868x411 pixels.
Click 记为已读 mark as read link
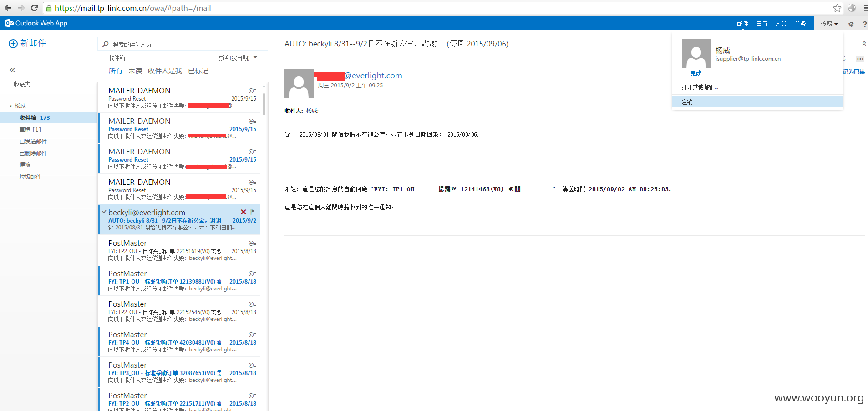click(854, 72)
